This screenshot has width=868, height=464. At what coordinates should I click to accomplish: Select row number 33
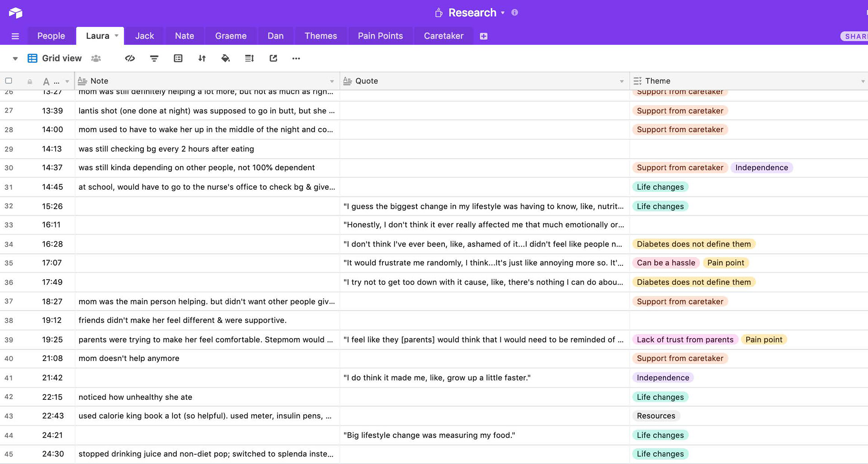click(x=9, y=225)
